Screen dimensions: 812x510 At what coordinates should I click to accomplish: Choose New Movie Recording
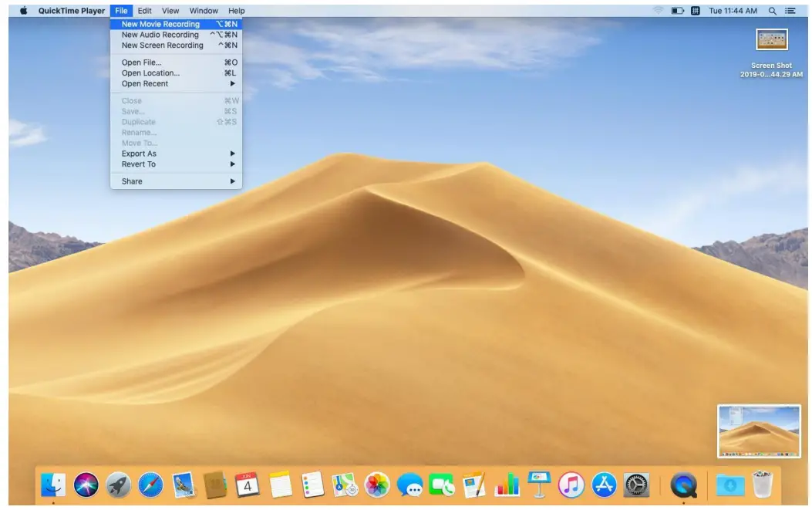tap(160, 24)
